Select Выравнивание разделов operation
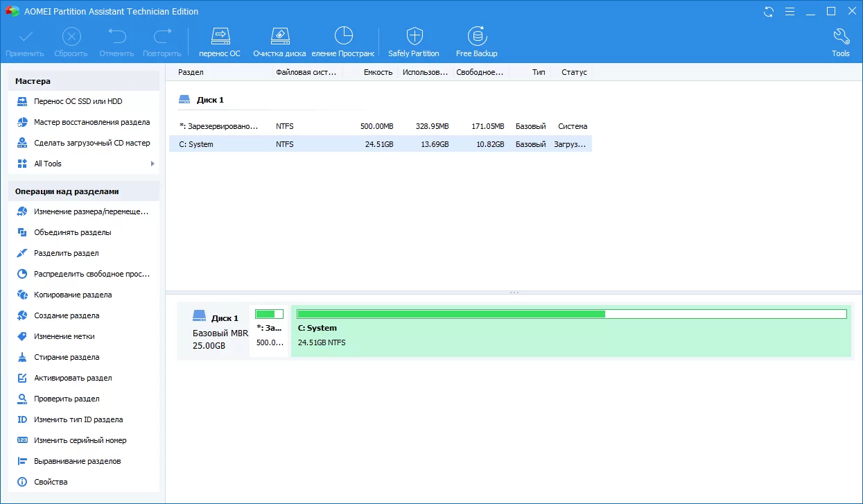The image size is (863, 504). tap(84, 461)
